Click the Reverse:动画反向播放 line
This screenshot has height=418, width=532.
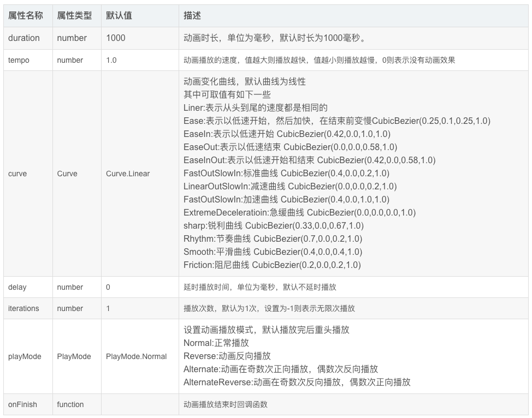227,356
